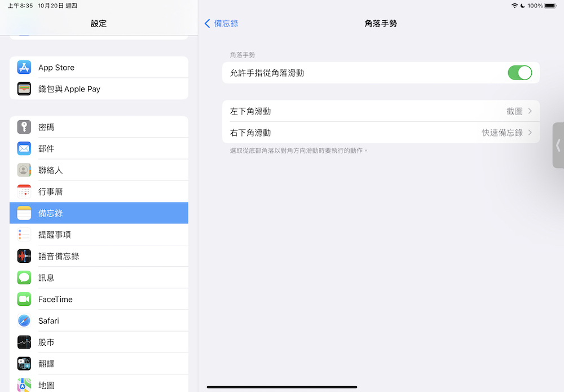Select 提醒事項 in settings sidebar

99,235
